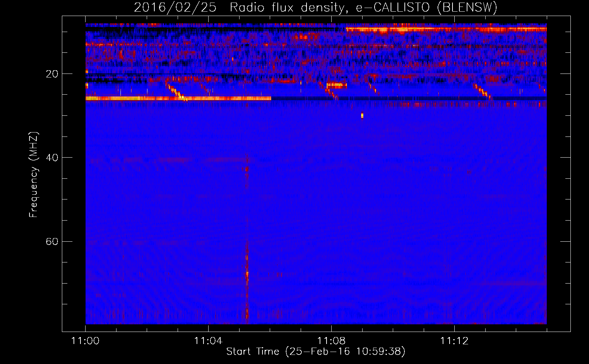The height and width of the screenshot is (364, 589).
Task: Click the 40 frequency tick label
Action: tap(52, 158)
